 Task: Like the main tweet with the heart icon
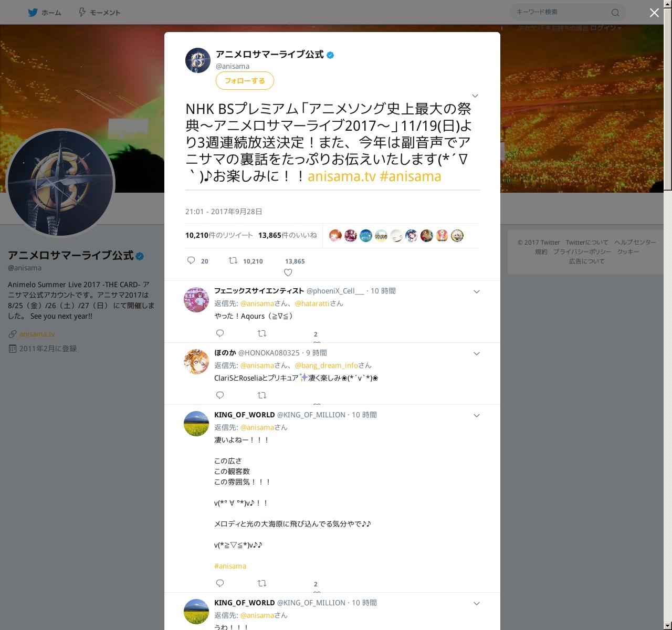288,272
